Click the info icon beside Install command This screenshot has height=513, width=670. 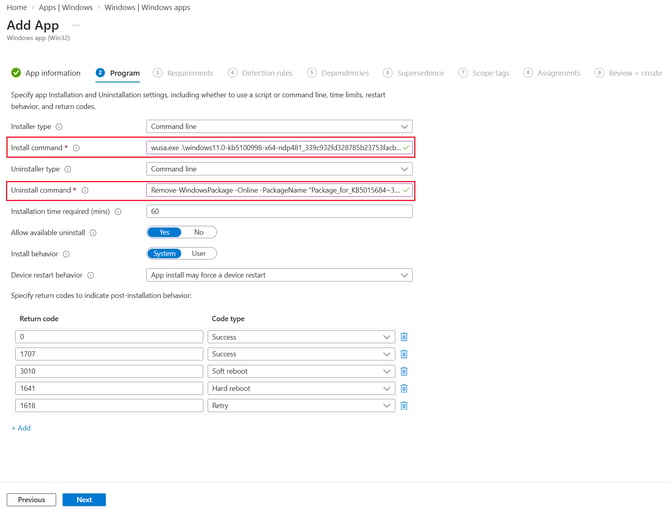coord(76,148)
